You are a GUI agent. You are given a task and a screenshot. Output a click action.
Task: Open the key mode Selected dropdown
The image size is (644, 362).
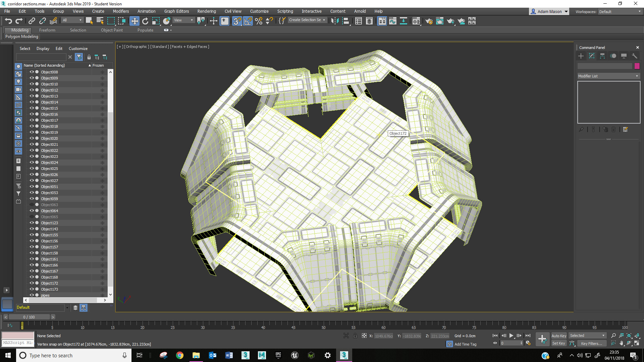point(587,336)
